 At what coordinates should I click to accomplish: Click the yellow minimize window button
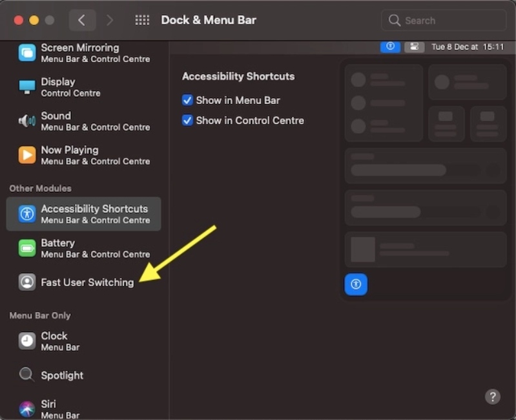[x=34, y=21]
